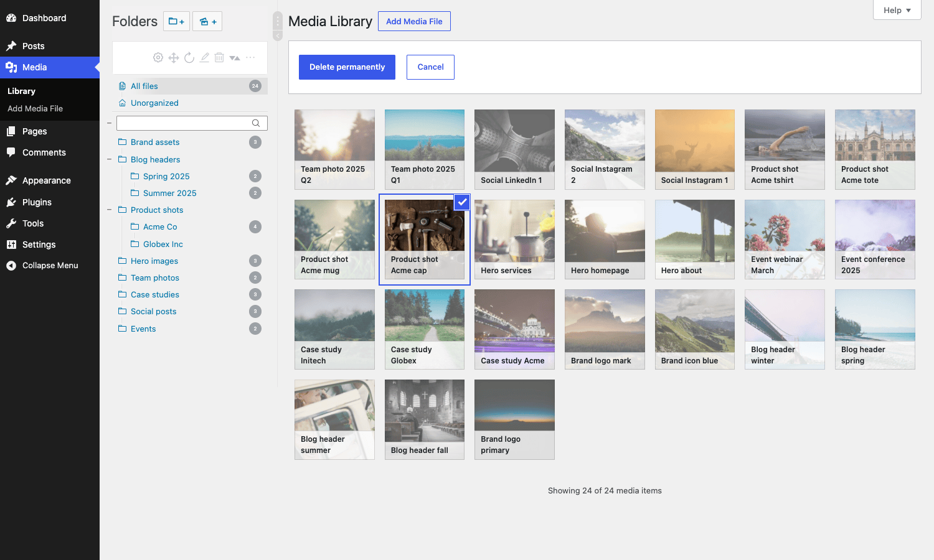The width and height of the screenshot is (934, 560).
Task: Grab the three-dot resize handle on folder panel
Action: pyautogui.click(x=278, y=21)
